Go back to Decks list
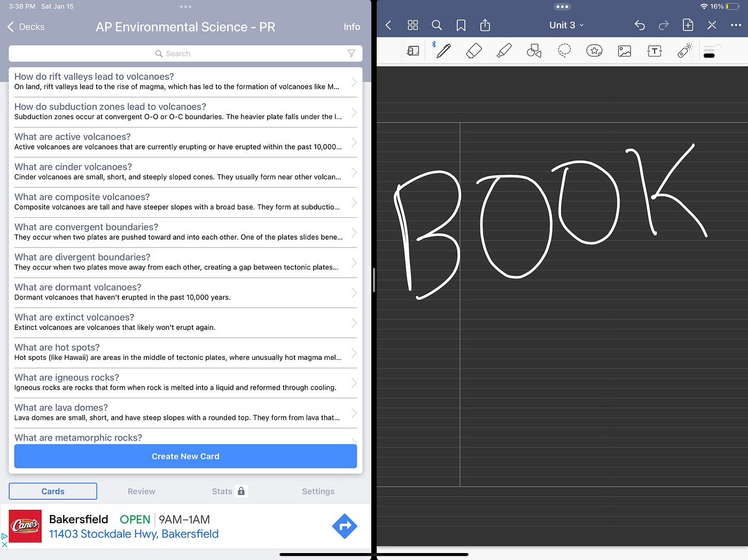 pos(26,27)
